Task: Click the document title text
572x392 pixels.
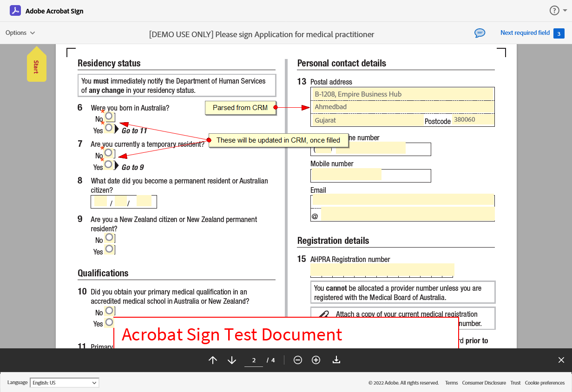Action: pos(262,34)
